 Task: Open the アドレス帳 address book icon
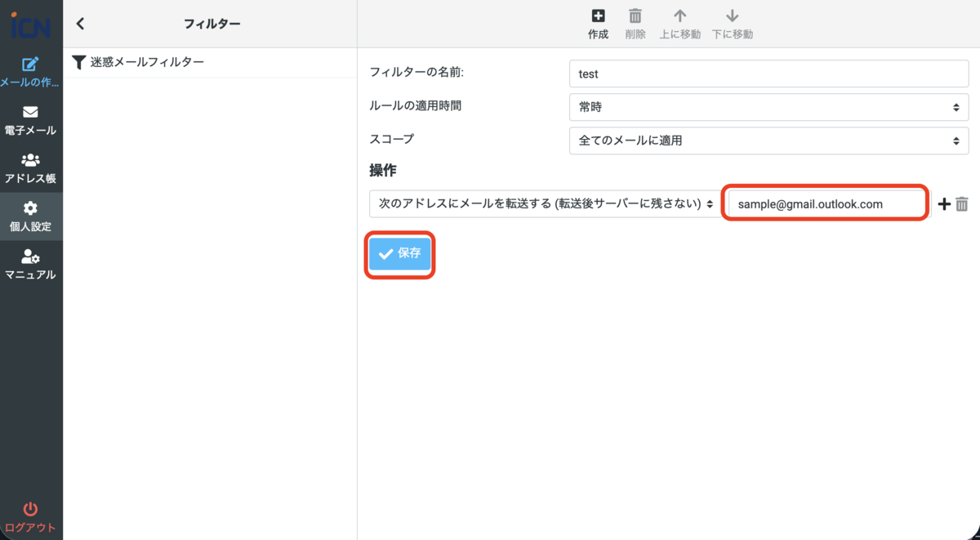31,166
